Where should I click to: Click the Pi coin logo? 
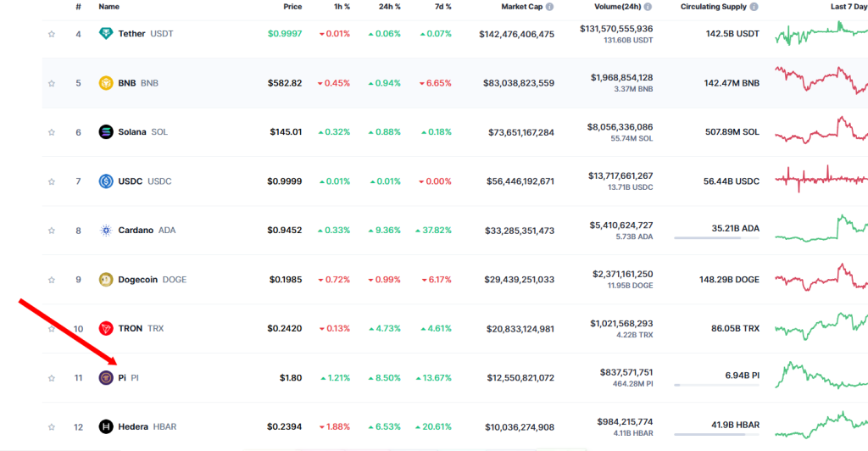(x=106, y=377)
